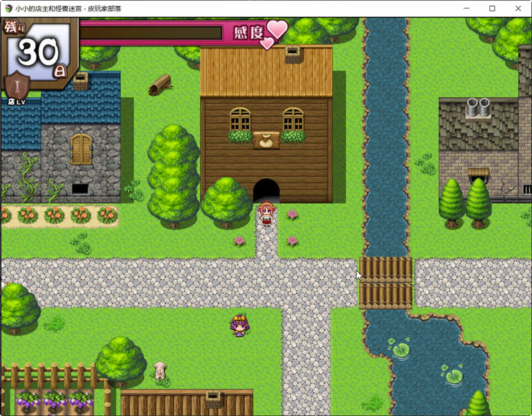
Task: Select the small pig near the fence
Action: 160,371
